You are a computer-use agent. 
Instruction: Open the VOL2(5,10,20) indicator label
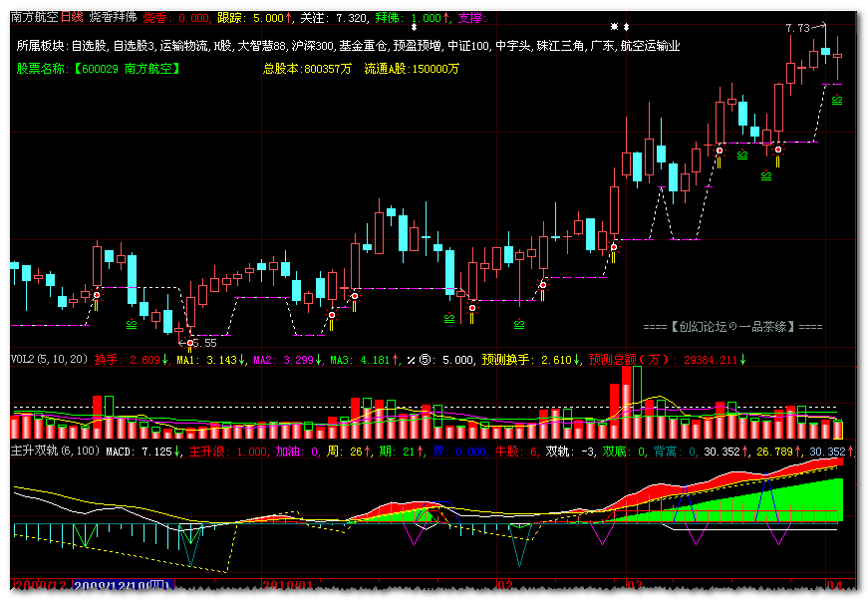48,359
